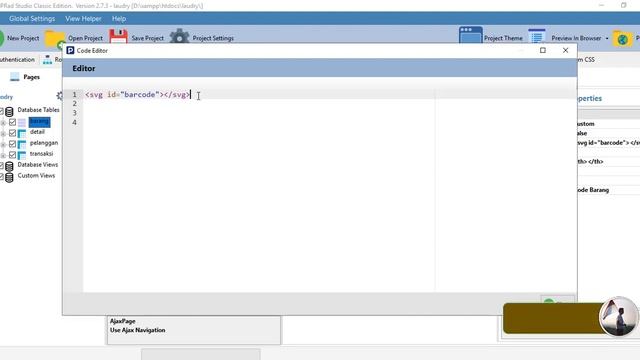Click the svg id barcode property value
640x360 pixels.
[x=609, y=143]
